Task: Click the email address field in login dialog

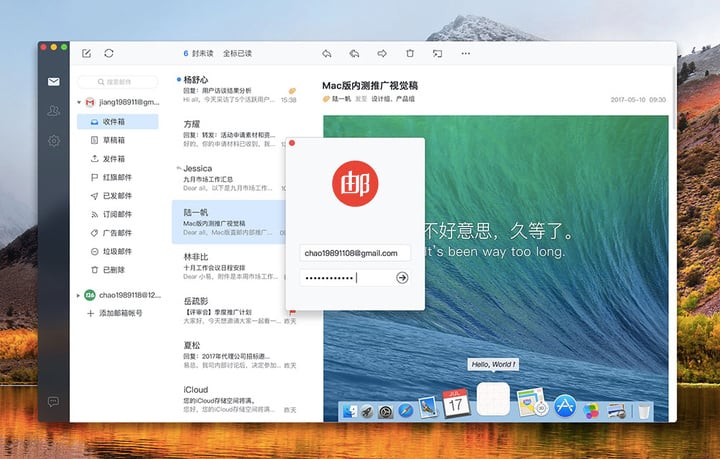Action: tap(355, 253)
